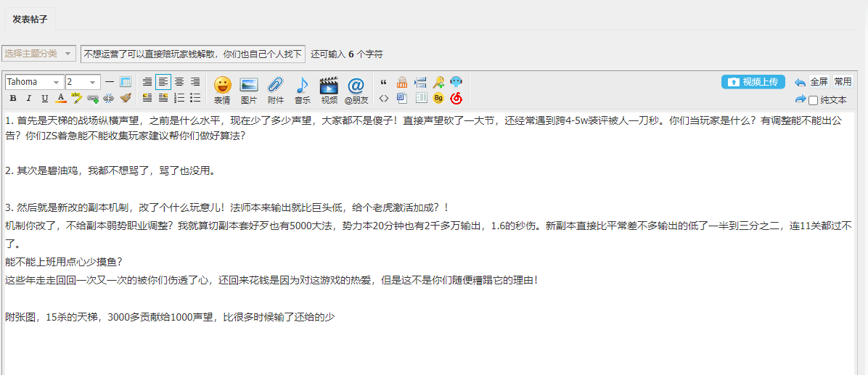
Task: Insert a table via the table icon
Action: point(126,82)
